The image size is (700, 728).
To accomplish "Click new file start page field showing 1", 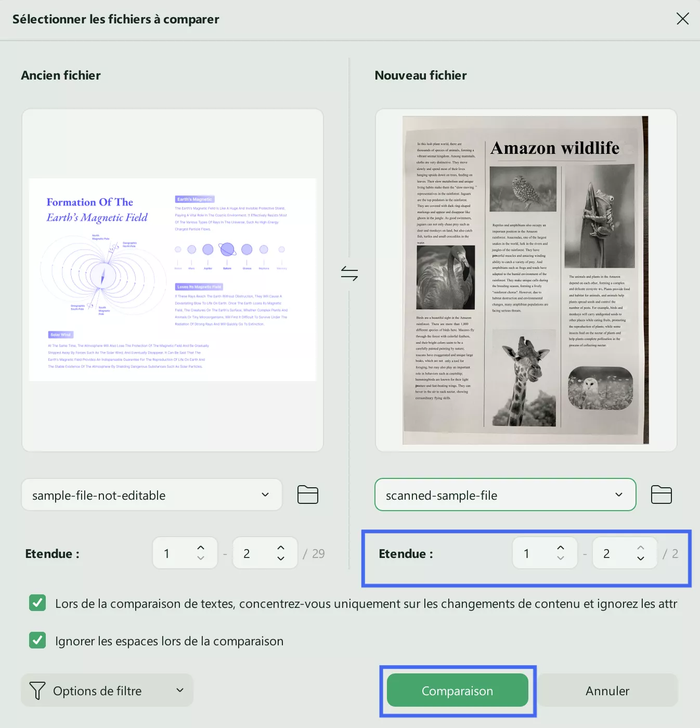I will pyautogui.click(x=545, y=553).
